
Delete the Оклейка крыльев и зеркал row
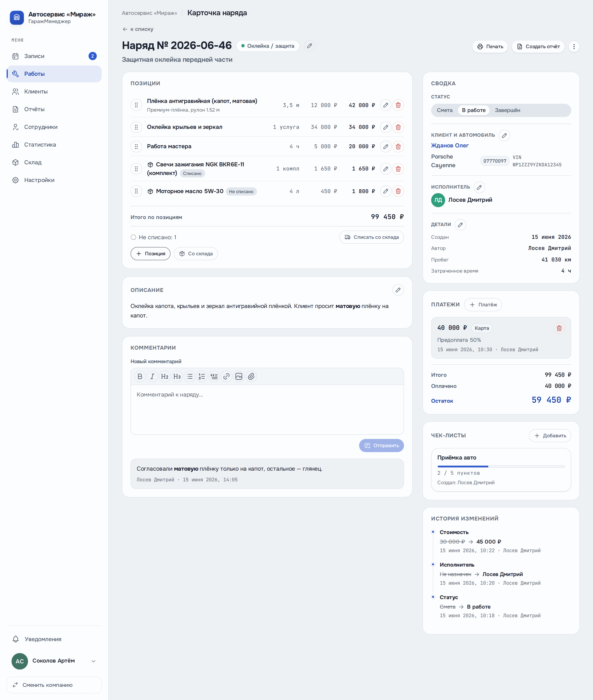pos(398,127)
